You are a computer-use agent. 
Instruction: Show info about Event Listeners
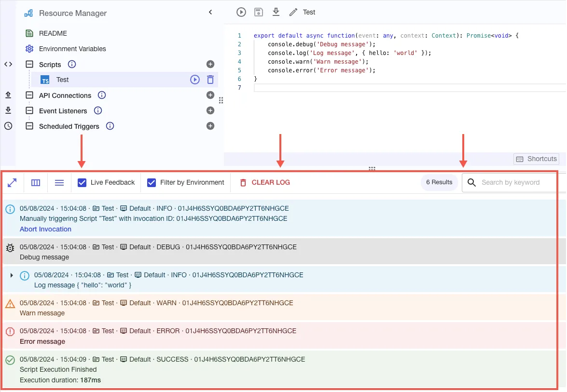tap(98, 110)
